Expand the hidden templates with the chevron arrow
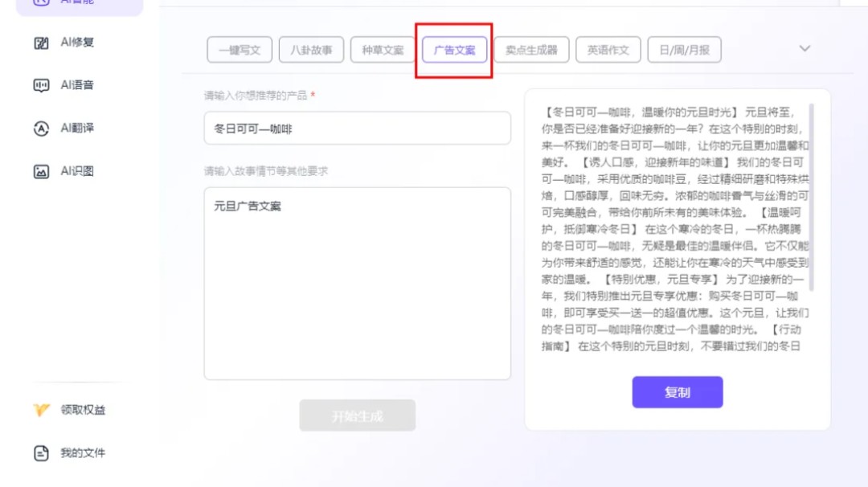Screen dimensions: 868x487 click(804, 49)
